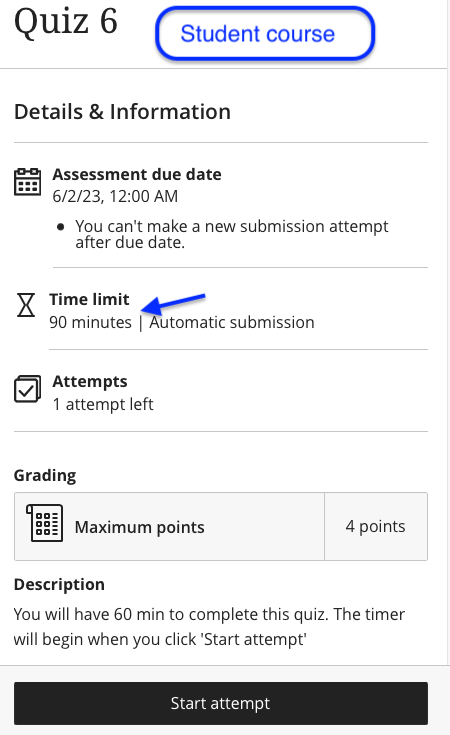The image size is (450, 735).
Task: Click the calendar icon beside Assessment due date
Action: coord(27,181)
